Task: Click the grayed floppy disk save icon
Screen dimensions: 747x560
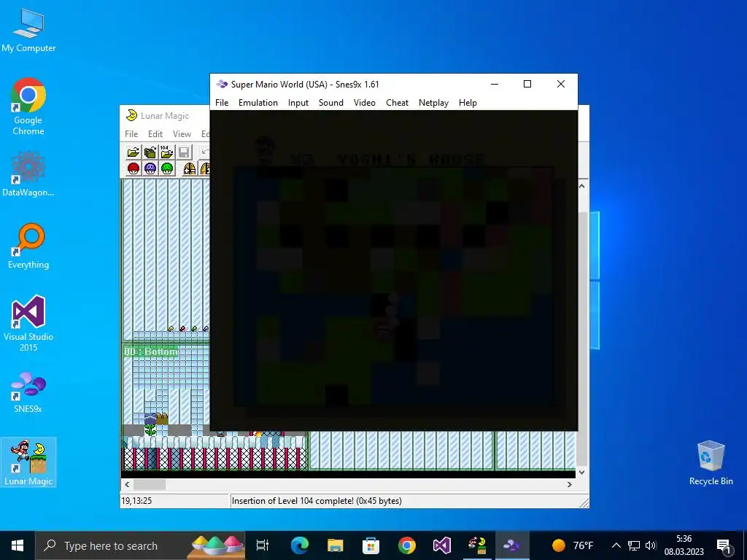Action: (x=184, y=152)
